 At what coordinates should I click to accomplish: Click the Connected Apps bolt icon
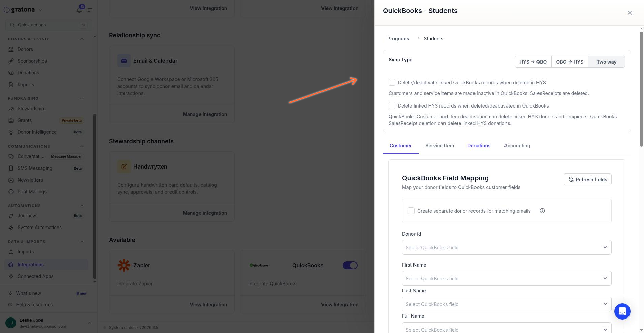tap(11, 276)
